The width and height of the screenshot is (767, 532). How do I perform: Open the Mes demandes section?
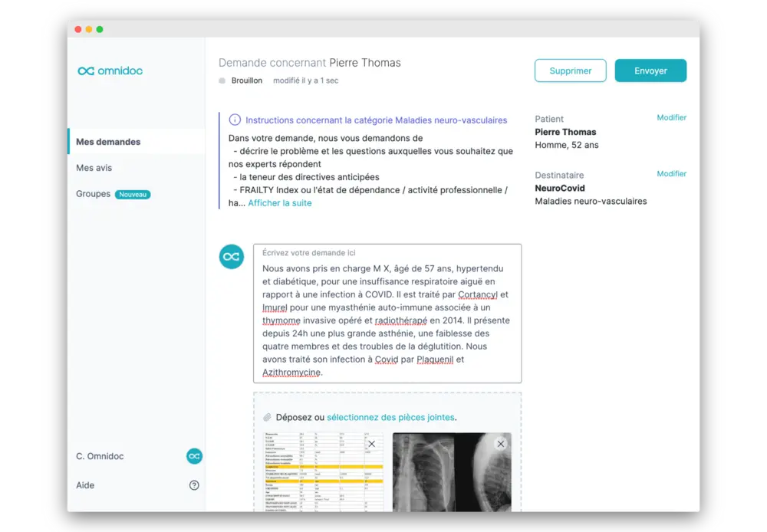108,142
